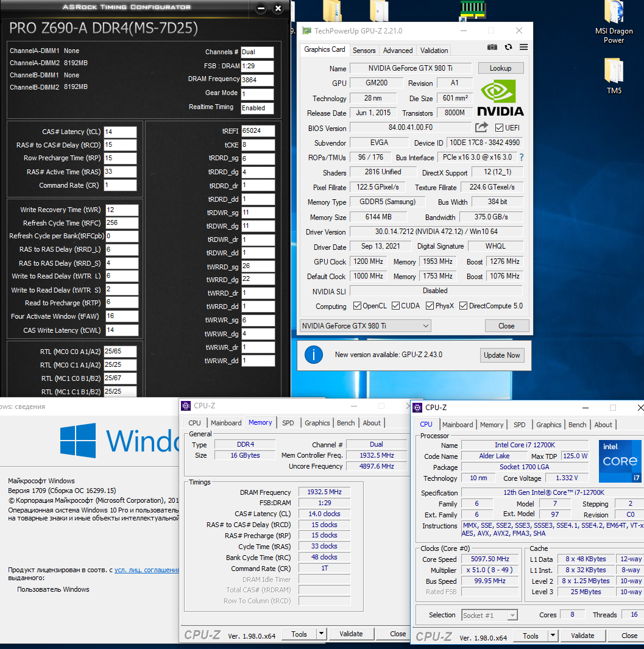Click the RTL (MC0 C0 A1/A2) field
The width and height of the screenshot is (644, 649).
[120, 352]
